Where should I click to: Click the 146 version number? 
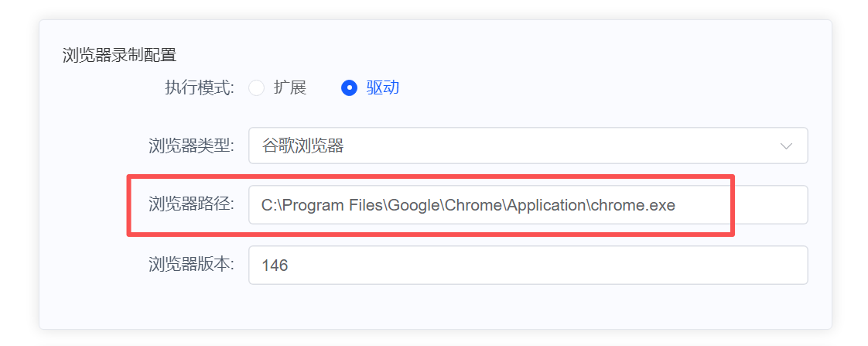point(275,265)
